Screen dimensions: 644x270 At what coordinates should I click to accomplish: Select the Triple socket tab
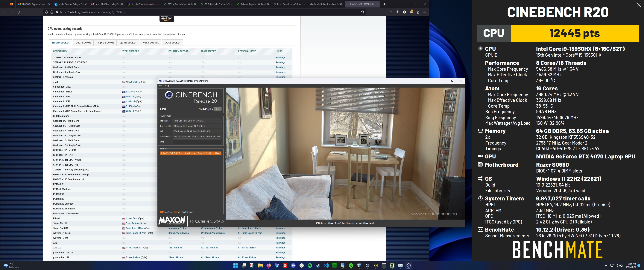[105, 43]
